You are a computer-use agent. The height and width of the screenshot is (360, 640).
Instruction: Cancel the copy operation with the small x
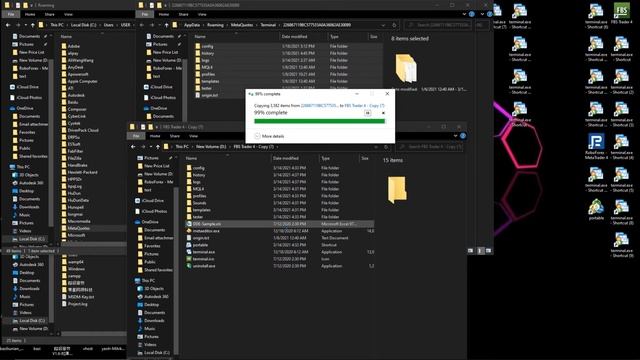pyautogui.click(x=383, y=113)
